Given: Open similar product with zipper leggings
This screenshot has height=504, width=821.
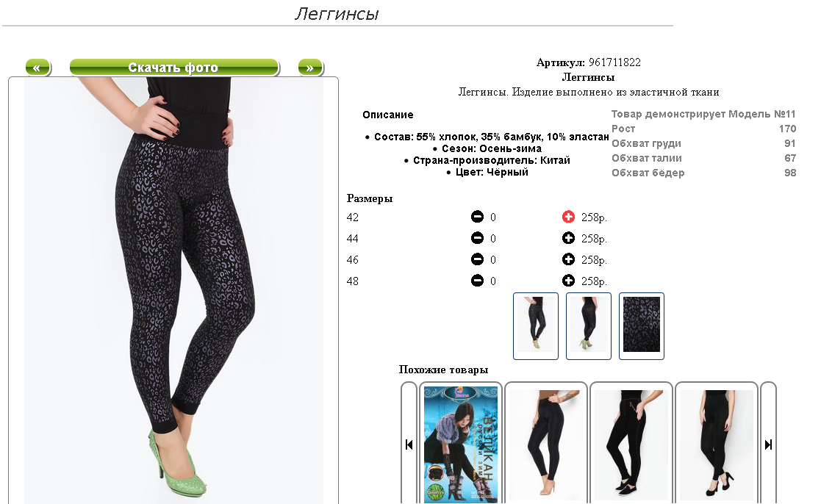Looking at the screenshot, I should point(631,444).
